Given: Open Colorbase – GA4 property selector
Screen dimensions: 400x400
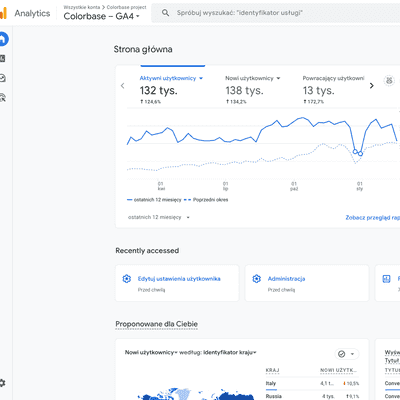Looking at the screenshot, I should pyautogui.click(x=101, y=16).
